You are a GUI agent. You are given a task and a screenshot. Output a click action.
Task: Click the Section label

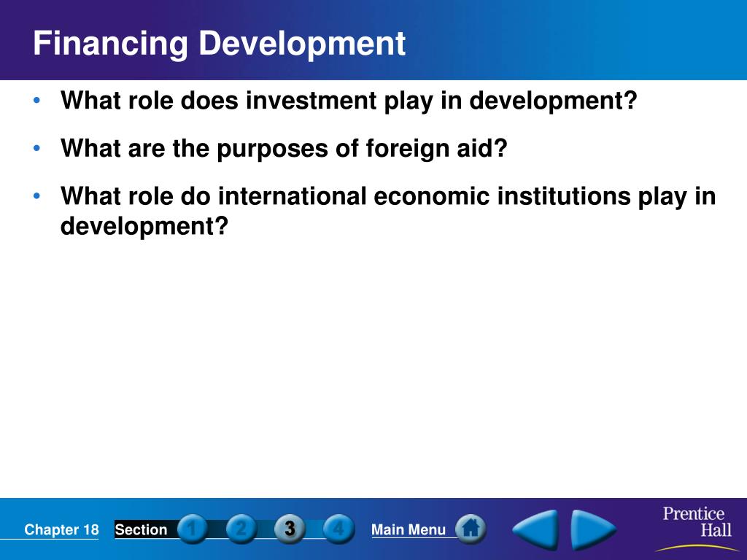(141, 529)
